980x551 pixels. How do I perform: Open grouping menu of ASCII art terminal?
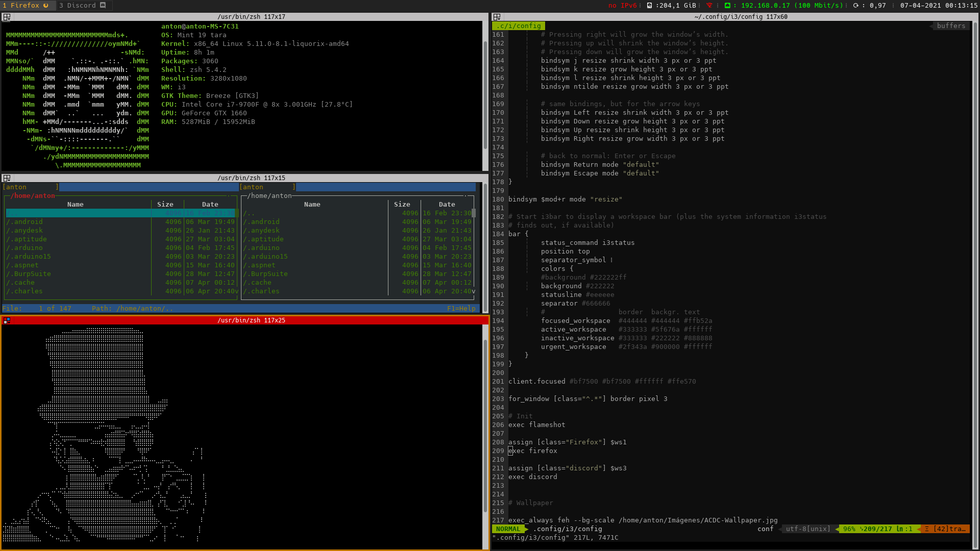pos(7,320)
